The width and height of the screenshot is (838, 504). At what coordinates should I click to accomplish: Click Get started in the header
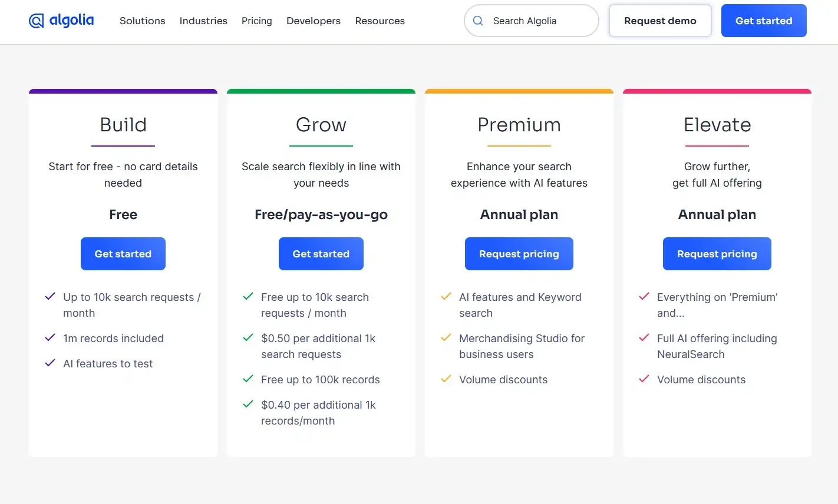[x=764, y=21]
